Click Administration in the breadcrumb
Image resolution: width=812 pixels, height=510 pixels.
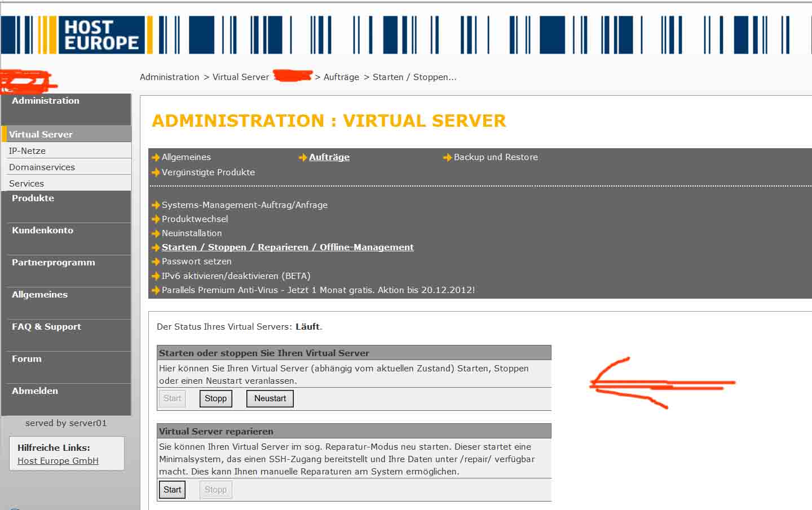(x=169, y=77)
